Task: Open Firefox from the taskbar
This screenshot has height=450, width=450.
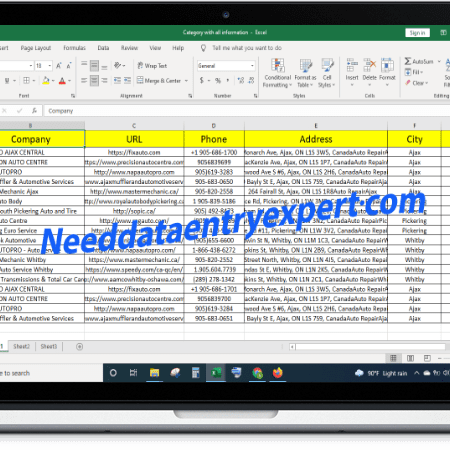Action: tap(277, 373)
